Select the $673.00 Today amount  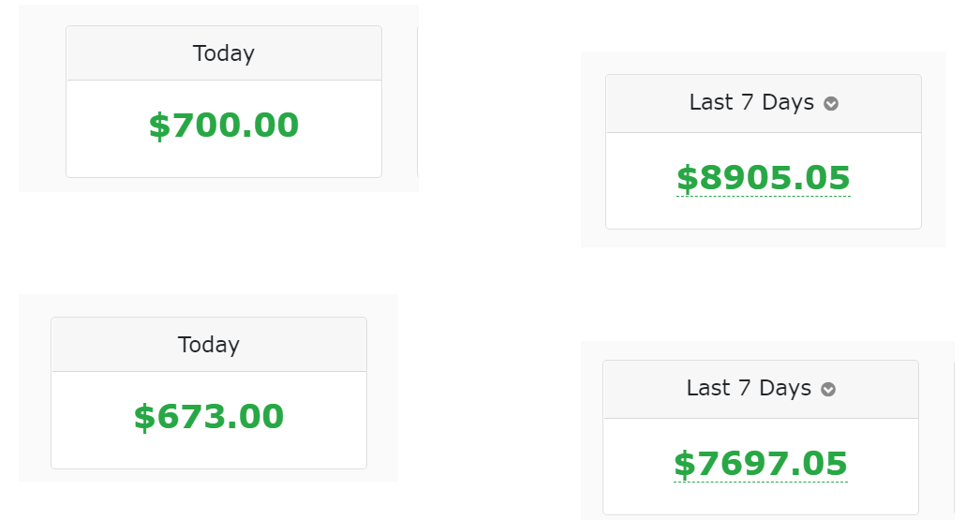(209, 416)
